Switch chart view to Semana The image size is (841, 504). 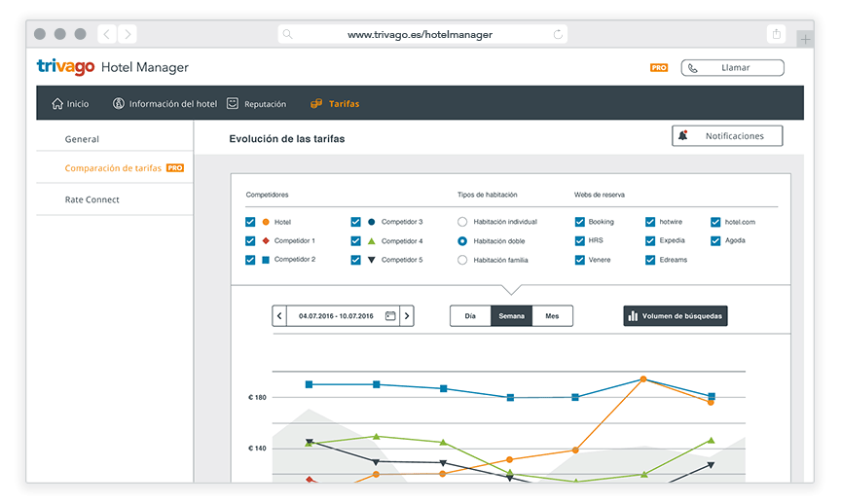pyautogui.click(x=512, y=316)
